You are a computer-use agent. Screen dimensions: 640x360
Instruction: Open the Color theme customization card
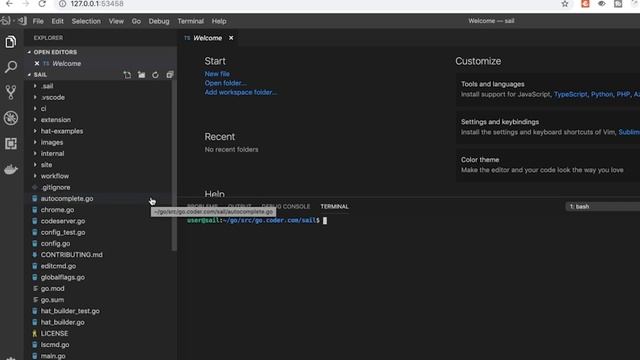pyautogui.click(x=548, y=165)
